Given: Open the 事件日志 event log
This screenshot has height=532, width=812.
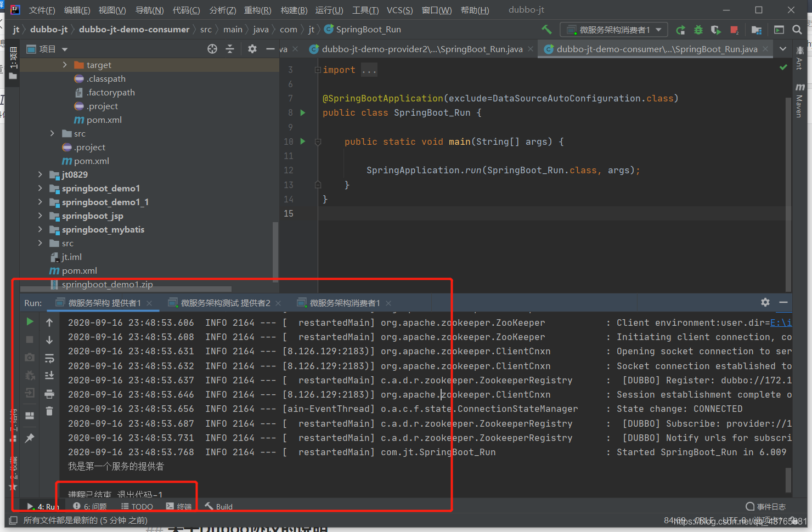Looking at the screenshot, I should coord(766,507).
